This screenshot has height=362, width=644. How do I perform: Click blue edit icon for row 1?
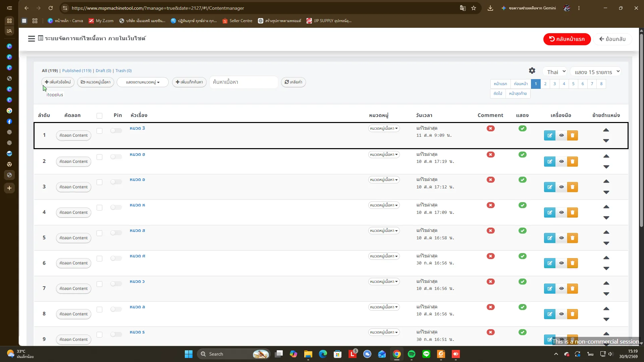pos(549,135)
